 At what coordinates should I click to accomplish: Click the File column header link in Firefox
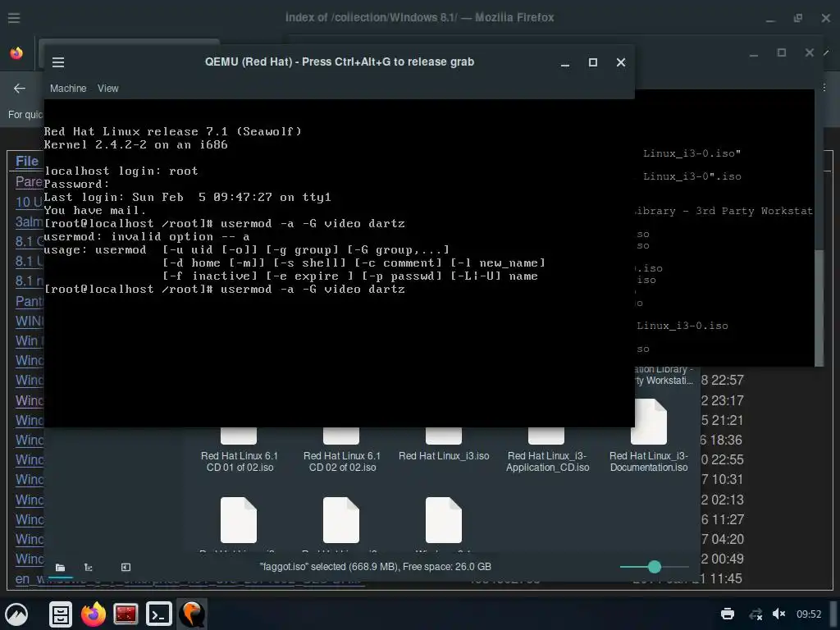[27, 162]
